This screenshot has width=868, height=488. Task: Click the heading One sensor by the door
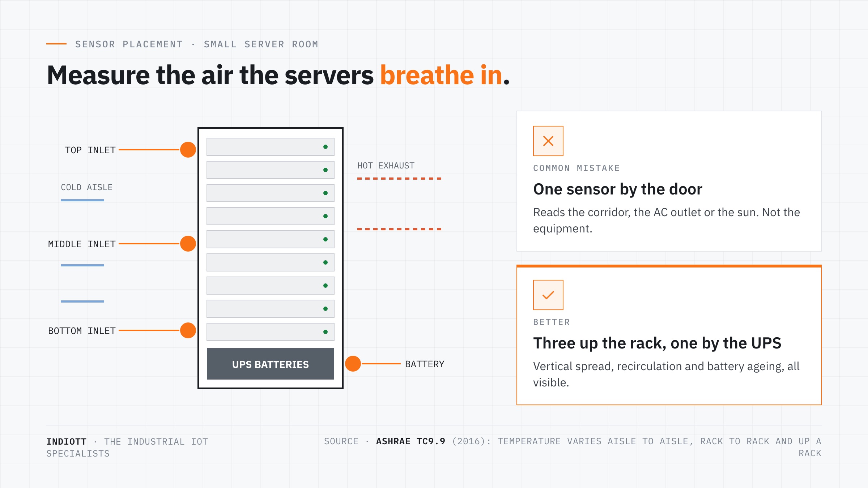coord(618,189)
